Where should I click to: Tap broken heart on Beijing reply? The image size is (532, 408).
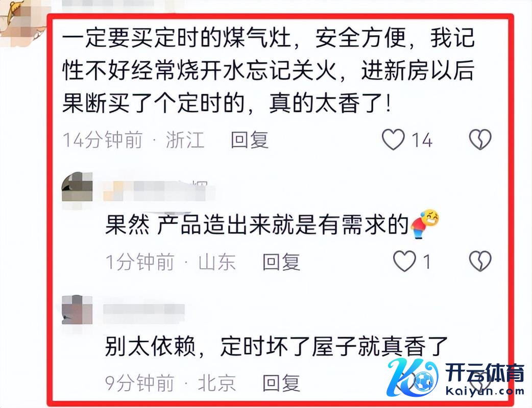(480, 381)
